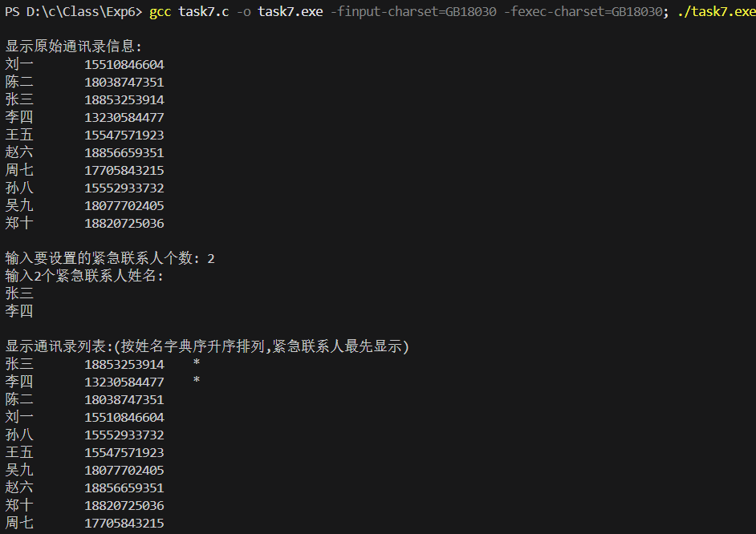
Task: Click 15547571923 in the sorted list
Action: [x=124, y=453]
